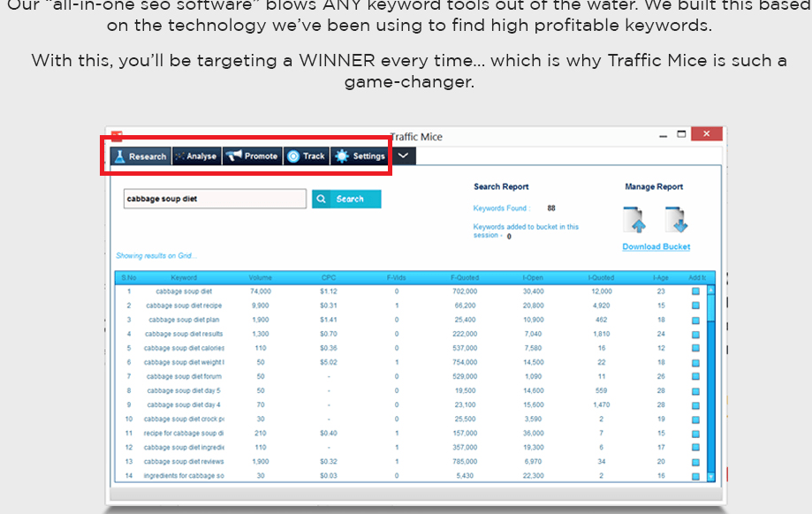Click the Search Report heading
812x514 pixels.
coord(501,187)
